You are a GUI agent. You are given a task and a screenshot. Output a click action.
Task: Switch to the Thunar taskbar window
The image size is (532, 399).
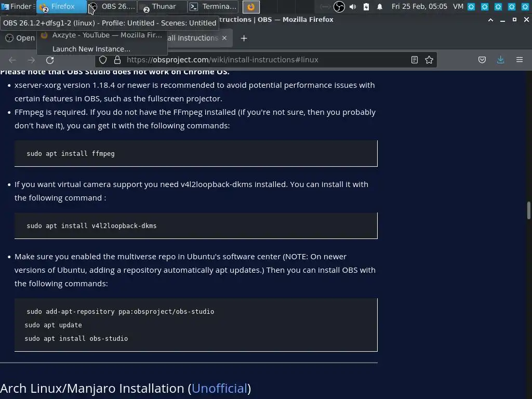(163, 6)
